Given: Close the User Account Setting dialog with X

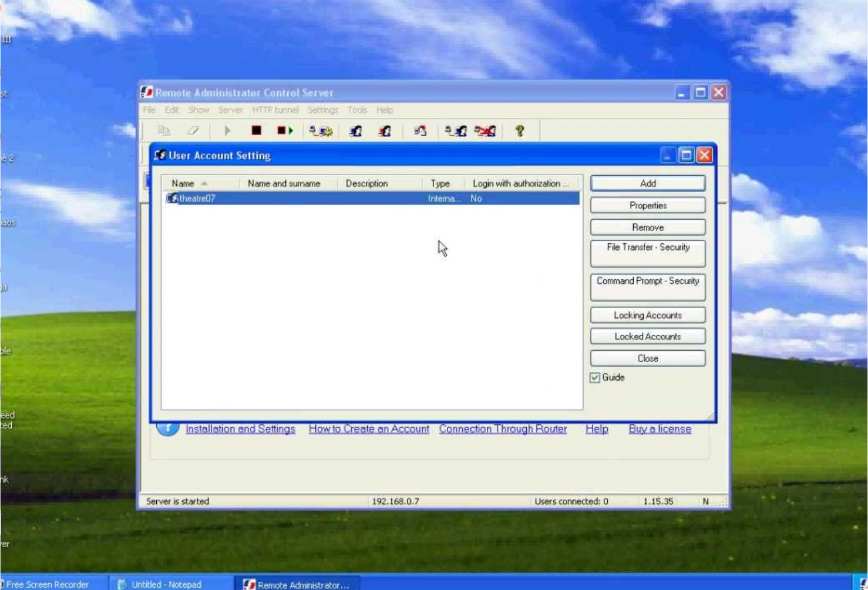Looking at the screenshot, I should (704, 155).
